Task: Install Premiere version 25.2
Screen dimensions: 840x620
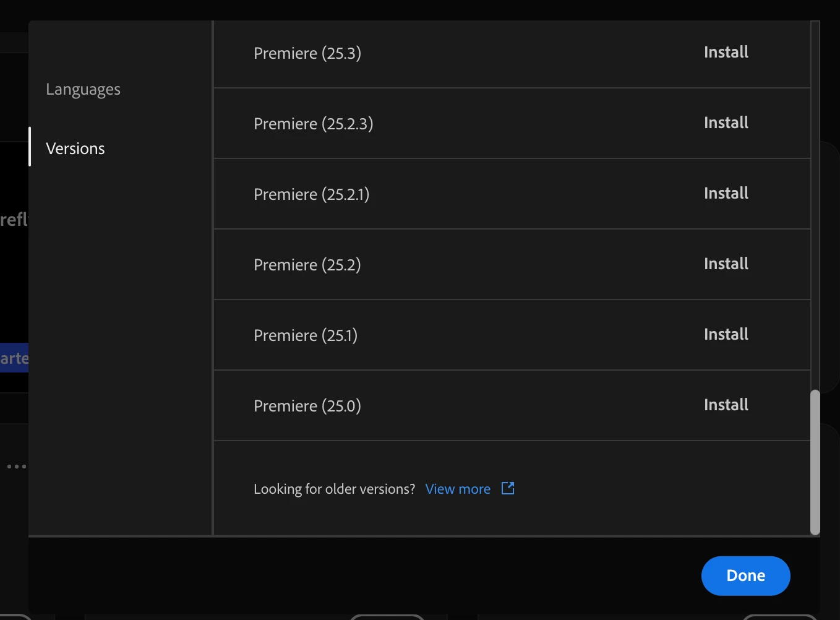Action: coord(726,264)
